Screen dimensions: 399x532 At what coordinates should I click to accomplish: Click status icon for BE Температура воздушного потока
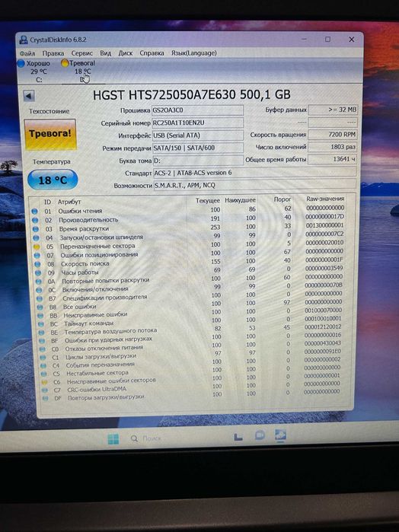(41, 333)
